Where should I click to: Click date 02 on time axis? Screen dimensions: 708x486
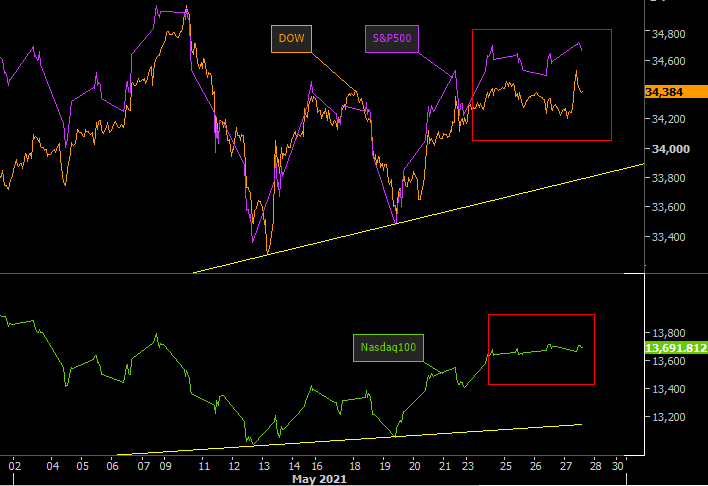pyautogui.click(x=14, y=466)
